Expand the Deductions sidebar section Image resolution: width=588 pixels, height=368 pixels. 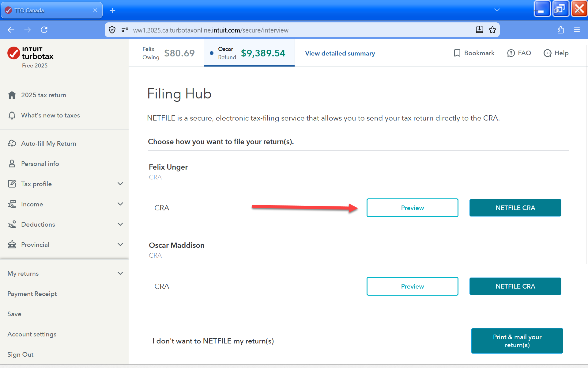120,224
